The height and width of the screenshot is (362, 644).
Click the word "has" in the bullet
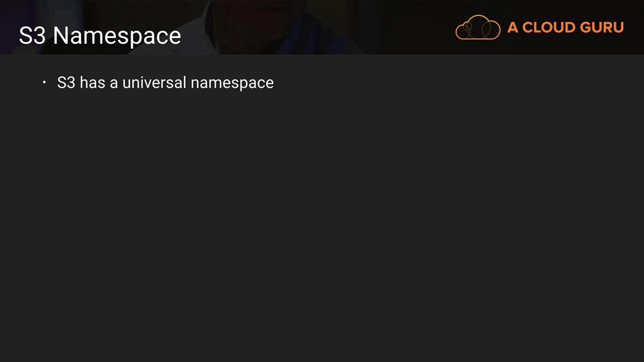coord(92,82)
